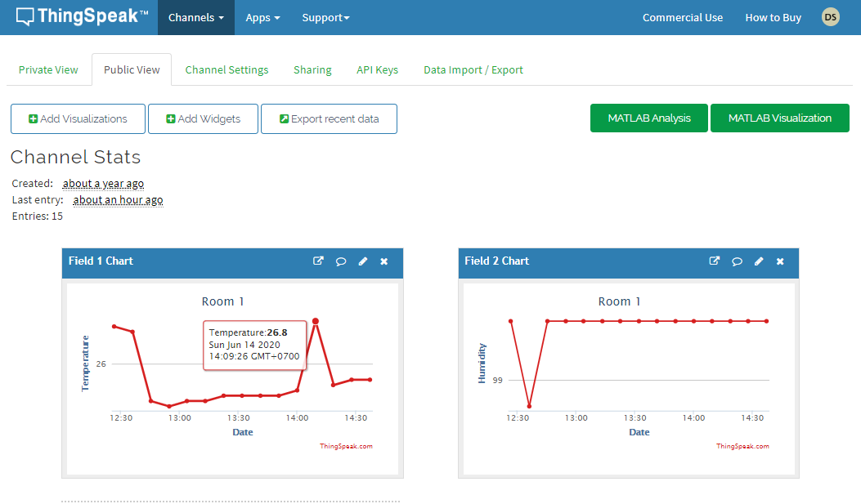Screen dimensions: 861x504
Task: Click Export recent data button
Action: [x=329, y=119]
